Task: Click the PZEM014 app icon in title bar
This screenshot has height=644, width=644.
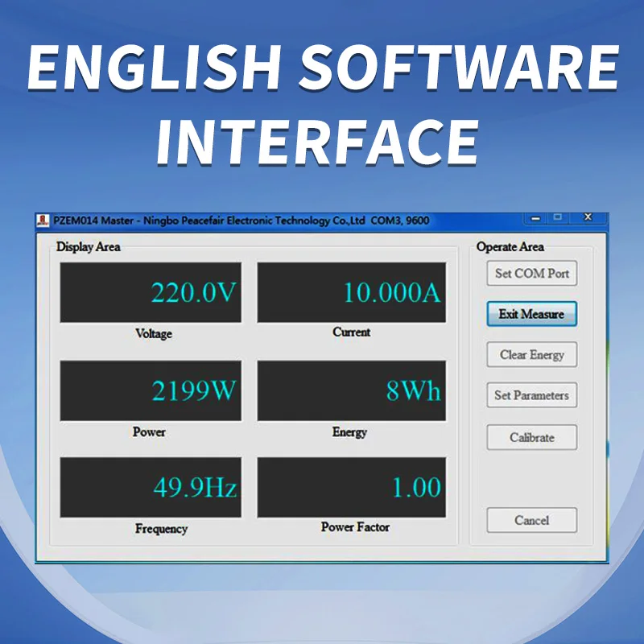Action: tap(43, 221)
